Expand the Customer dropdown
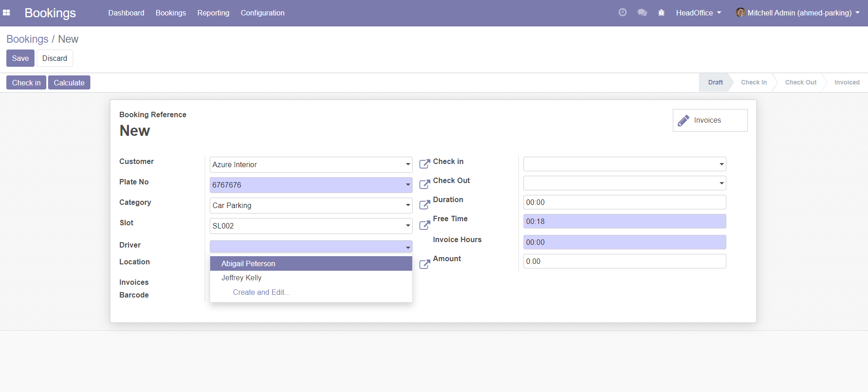 pyautogui.click(x=408, y=164)
